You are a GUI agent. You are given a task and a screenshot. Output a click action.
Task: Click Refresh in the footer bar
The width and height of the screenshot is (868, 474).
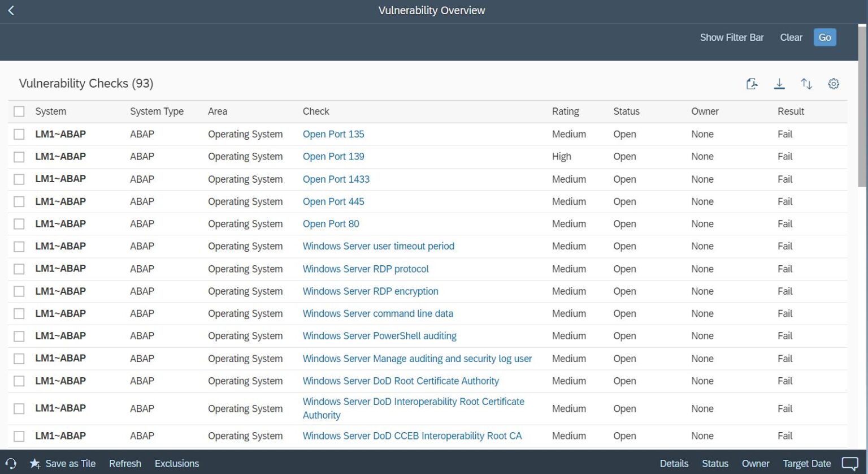click(125, 463)
